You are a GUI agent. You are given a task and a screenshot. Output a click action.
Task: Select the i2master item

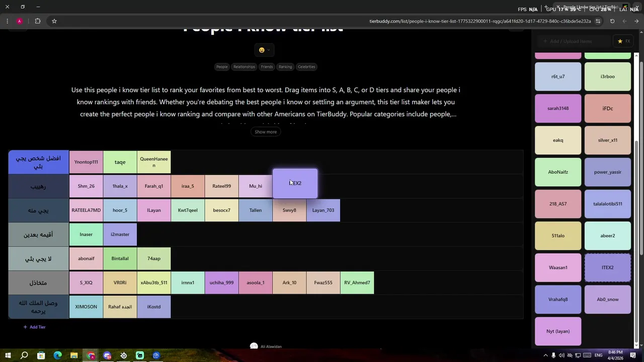[120, 234]
